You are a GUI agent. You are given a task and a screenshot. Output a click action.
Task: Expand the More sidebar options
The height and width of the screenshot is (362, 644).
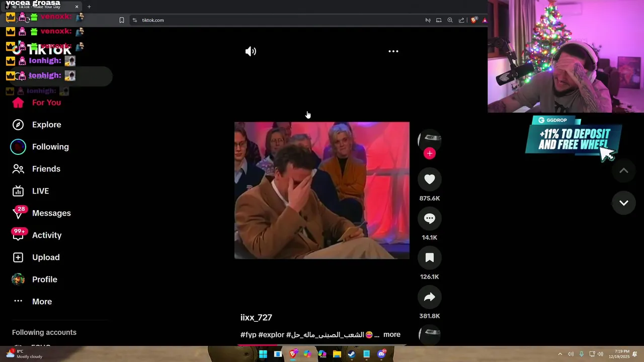point(42,302)
